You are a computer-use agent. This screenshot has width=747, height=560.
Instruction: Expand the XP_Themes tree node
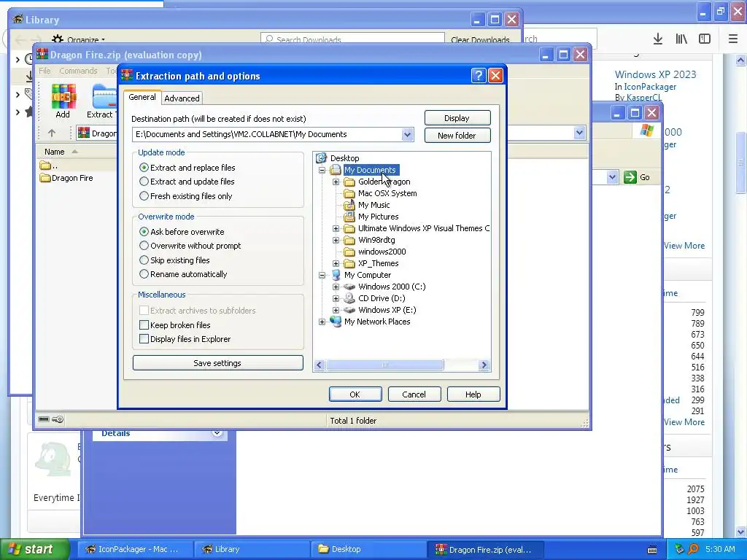[x=336, y=263]
